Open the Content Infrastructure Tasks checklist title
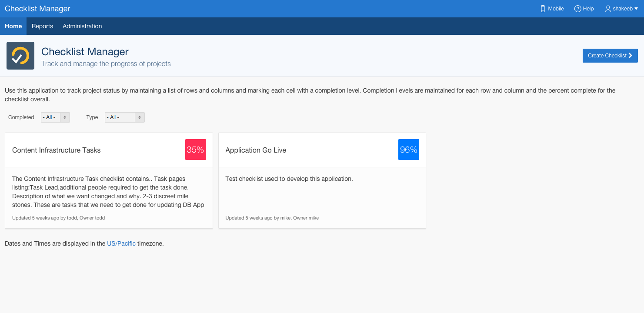Screen dimensions: 644x313 [x=57, y=150]
